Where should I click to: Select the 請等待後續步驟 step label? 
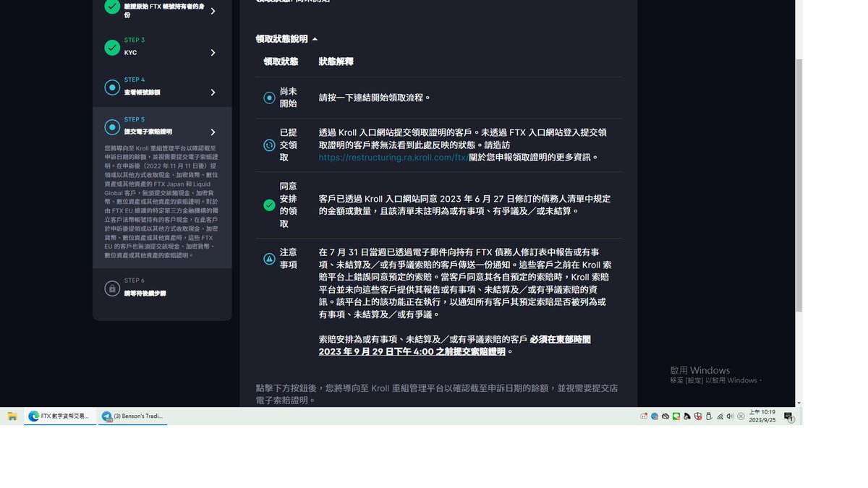(x=145, y=294)
